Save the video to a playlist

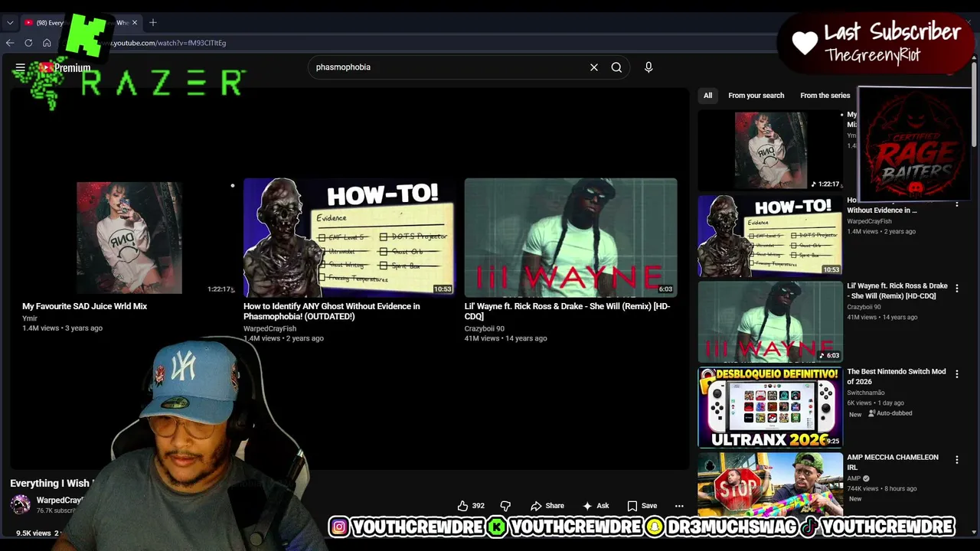click(x=642, y=506)
